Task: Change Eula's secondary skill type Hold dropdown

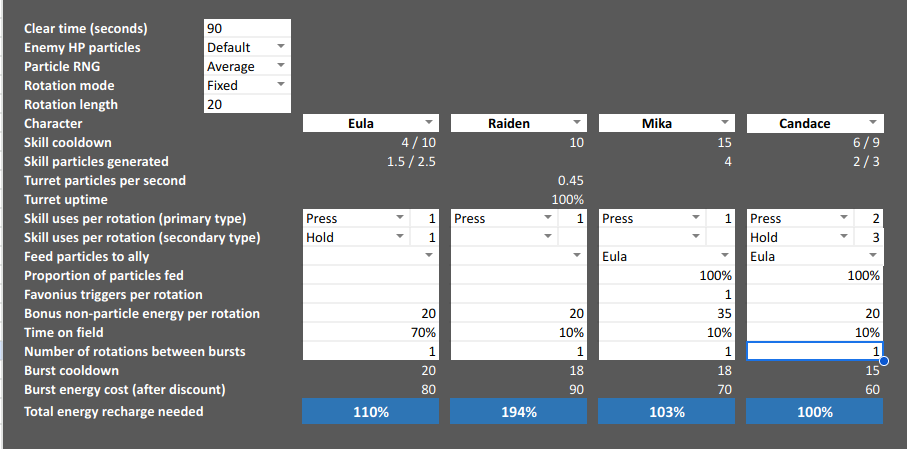Action: [x=400, y=237]
